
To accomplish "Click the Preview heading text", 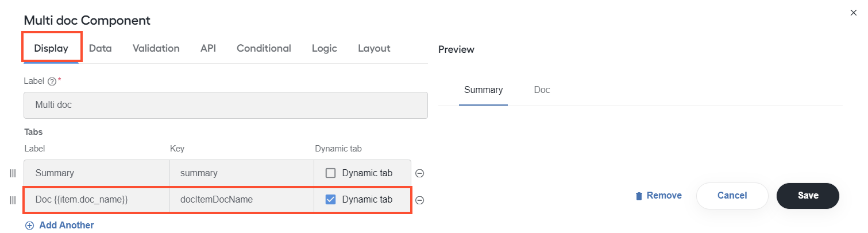I will click(456, 49).
